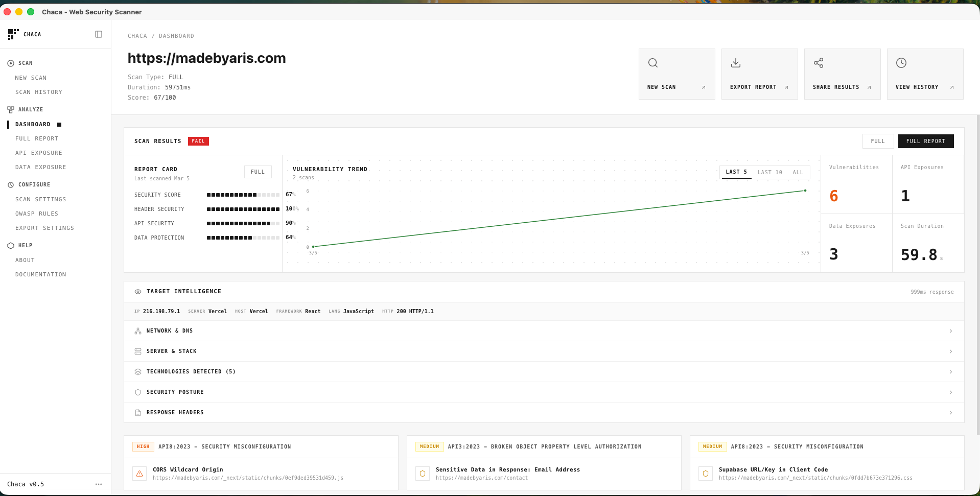Click the View History clock icon
This screenshot has width=980, height=496.
click(x=901, y=63)
